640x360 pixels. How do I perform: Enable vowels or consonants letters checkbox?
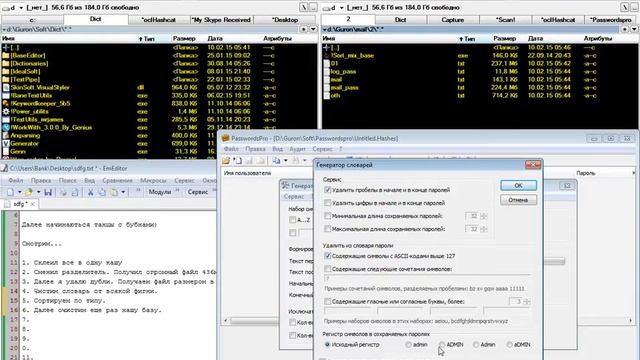[x=327, y=302]
